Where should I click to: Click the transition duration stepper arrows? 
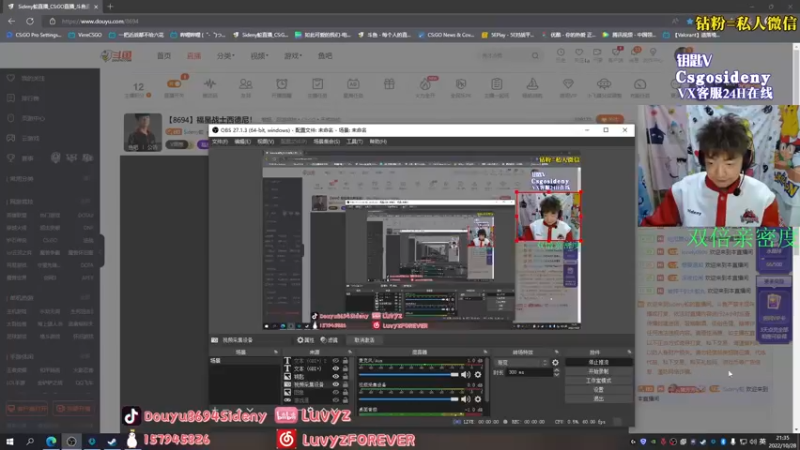556,372
